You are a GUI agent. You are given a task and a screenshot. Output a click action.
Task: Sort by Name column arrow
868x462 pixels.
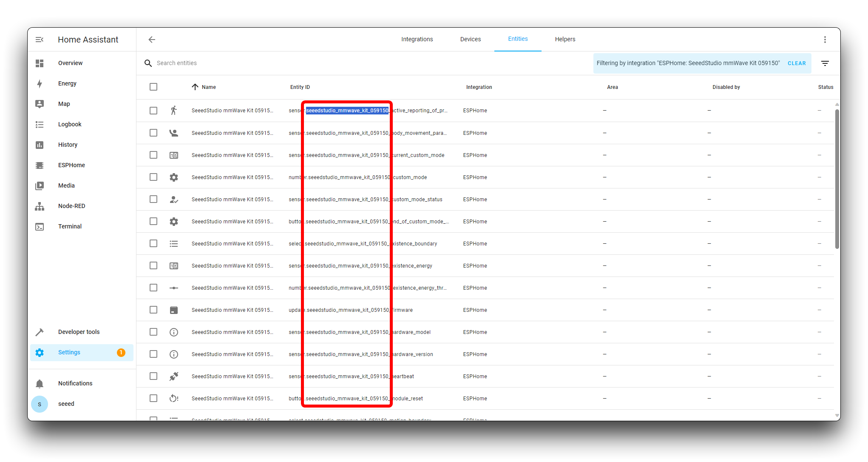pos(195,87)
